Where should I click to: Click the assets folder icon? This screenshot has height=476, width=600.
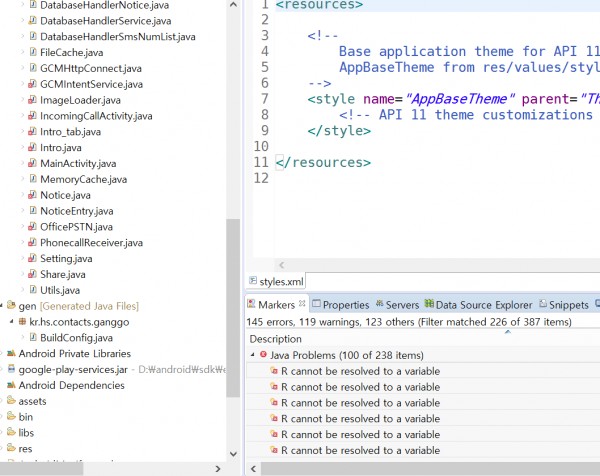[11, 401]
